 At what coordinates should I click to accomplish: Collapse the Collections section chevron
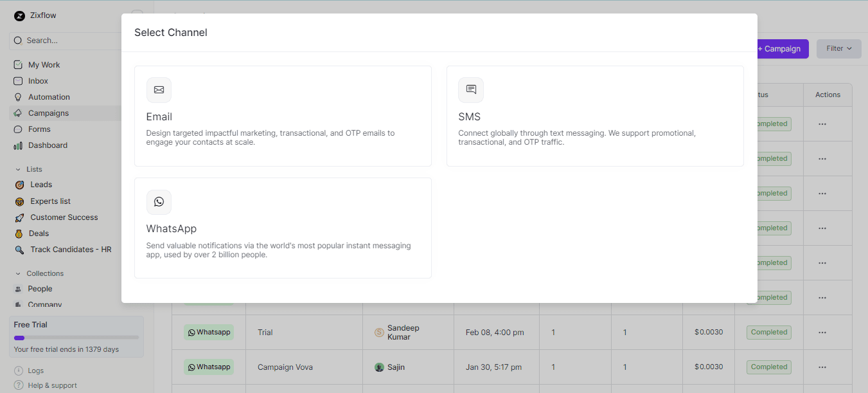pos(17,273)
